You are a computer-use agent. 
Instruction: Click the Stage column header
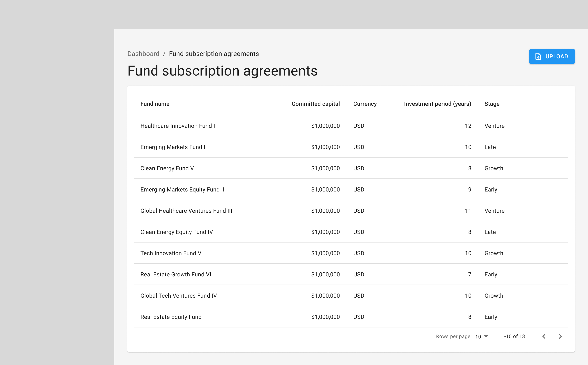492,104
